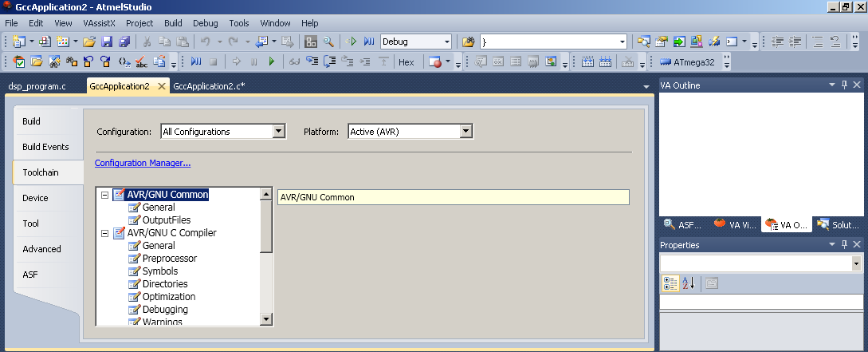The image size is (868, 352).
Task: Click the toolchain tree scroll down arrow
Action: click(x=266, y=319)
